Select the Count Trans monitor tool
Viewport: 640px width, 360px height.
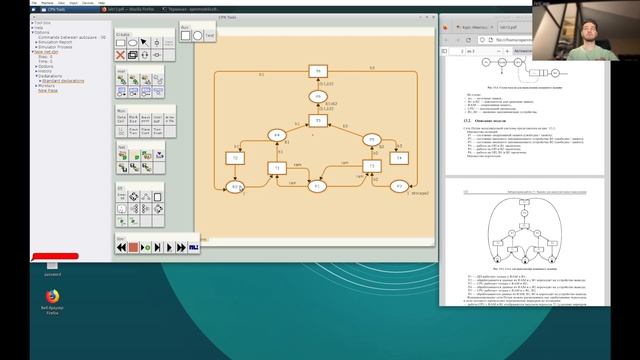(133, 131)
